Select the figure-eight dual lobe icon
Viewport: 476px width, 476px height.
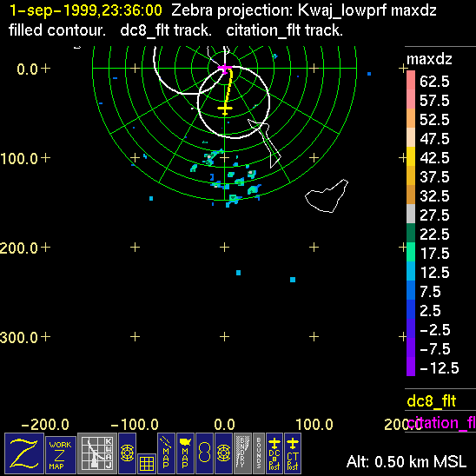pyautogui.click(x=204, y=453)
